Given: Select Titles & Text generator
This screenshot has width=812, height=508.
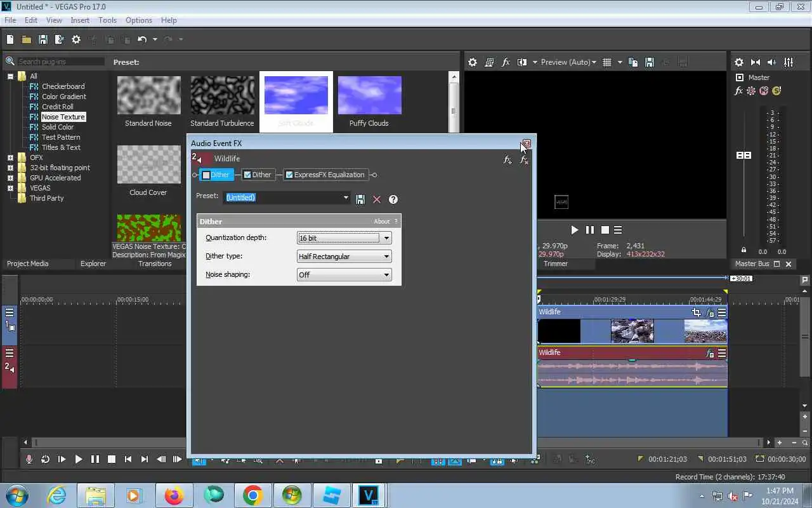Looking at the screenshot, I should pyautogui.click(x=61, y=147).
